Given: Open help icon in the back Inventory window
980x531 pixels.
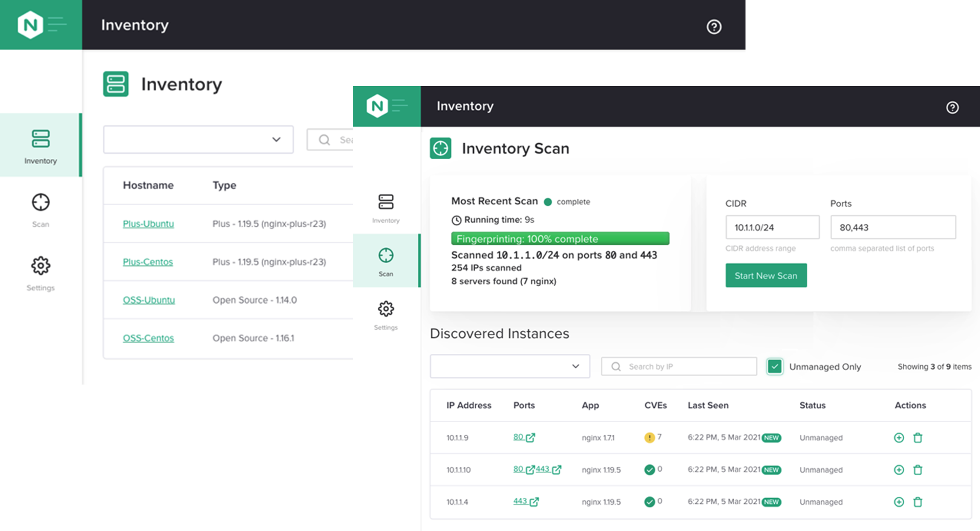Looking at the screenshot, I should pos(714,27).
